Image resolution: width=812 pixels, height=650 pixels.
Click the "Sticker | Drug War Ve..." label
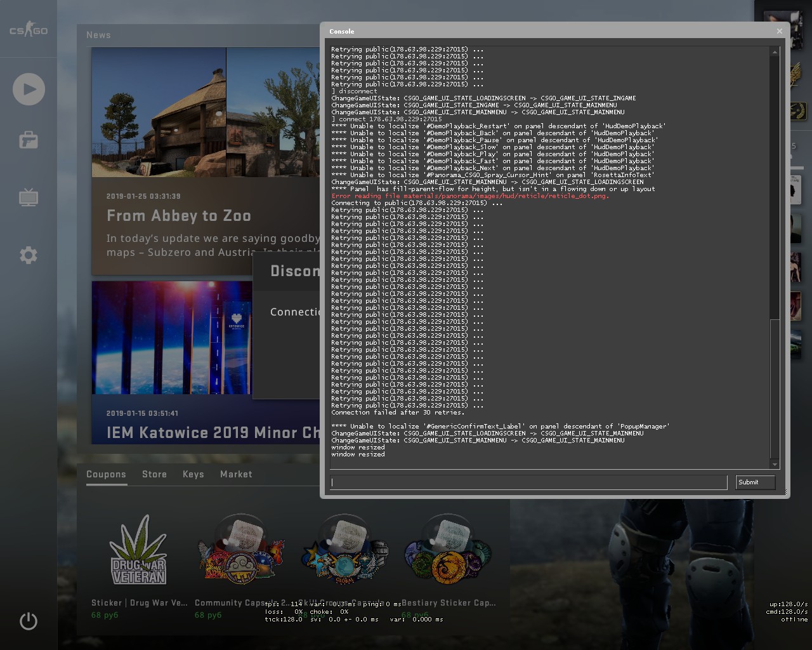(140, 603)
